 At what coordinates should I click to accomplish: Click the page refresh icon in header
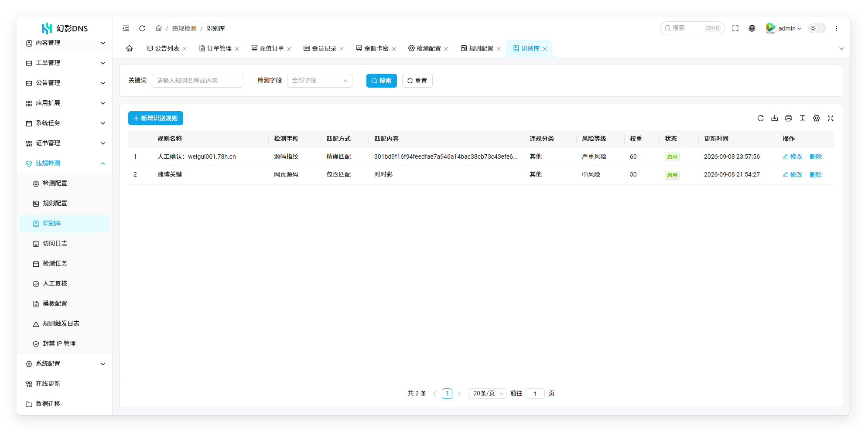tap(142, 28)
